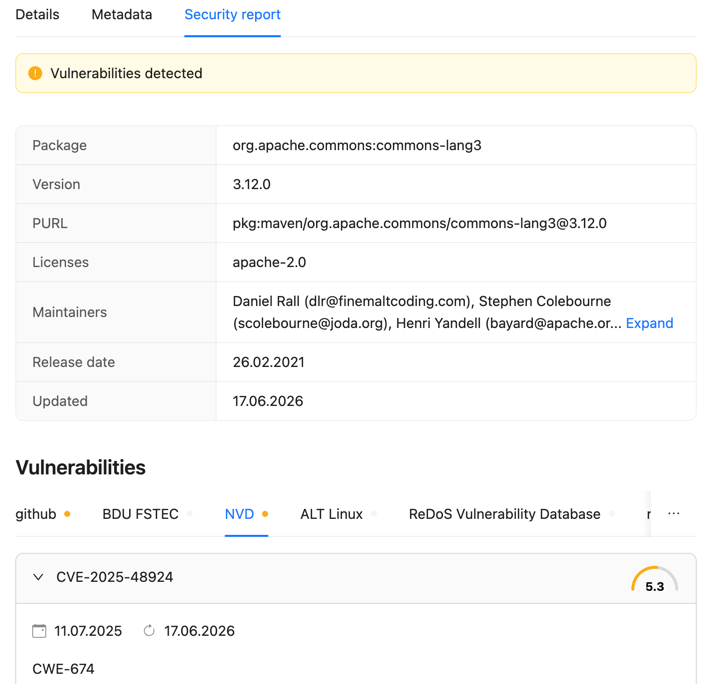711x684 pixels.
Task: Select package name org.apache.commons:commons-lang3
Action: point(357,145)
